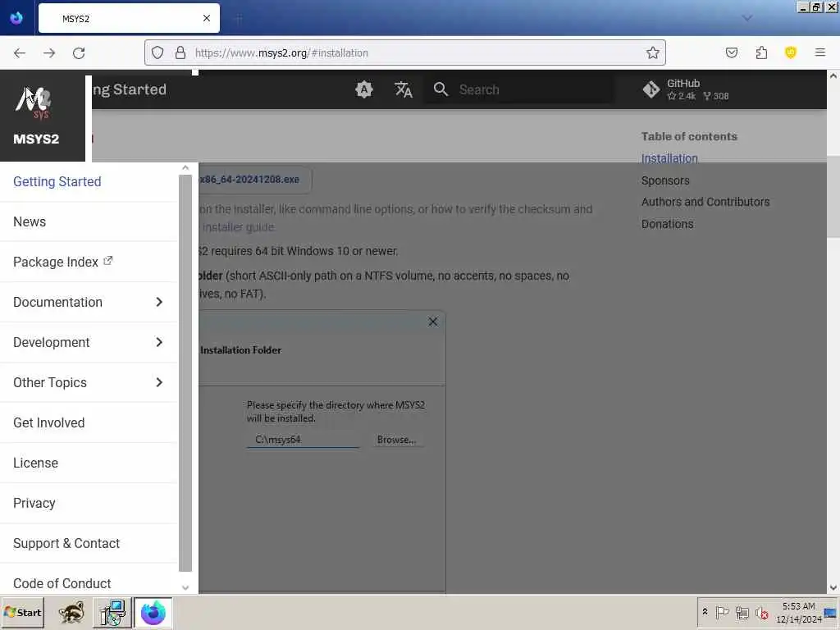
Task: Open the Firefox extensions icon
Action: point(761,52)
